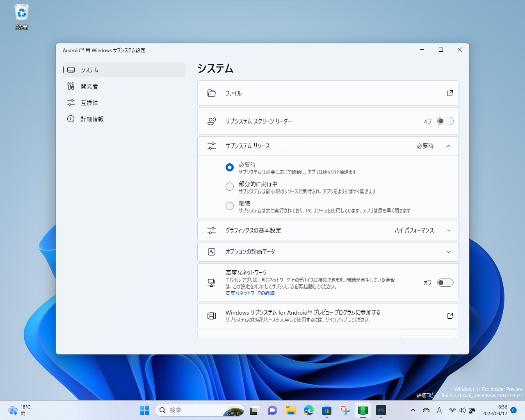The width and height of the screenshot is (525, 420).
Task: Expand the オプションの診断データ section
Action: [x=449, y=252]
